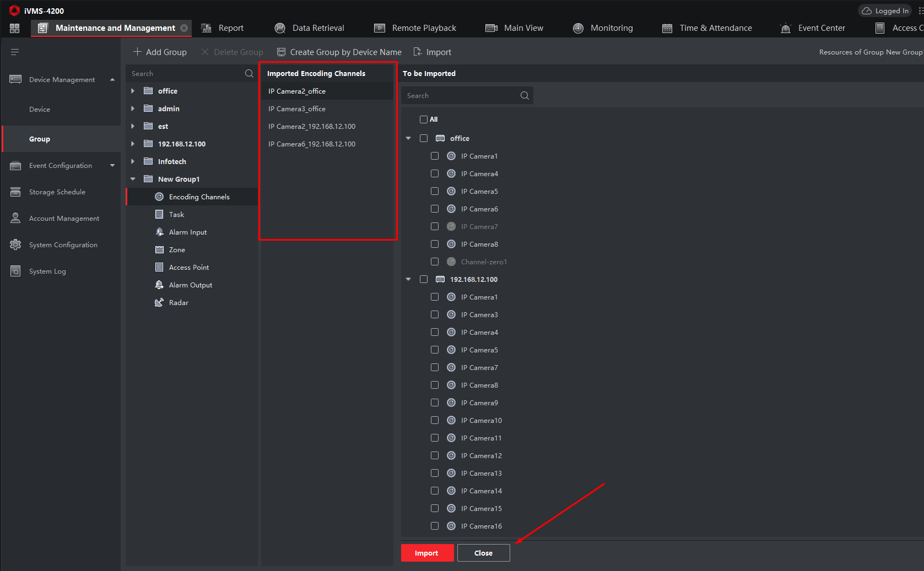The height and width of the screenshot is (571, 924).
Task: Tick the office device checkbox
Action: click(424, 139)
